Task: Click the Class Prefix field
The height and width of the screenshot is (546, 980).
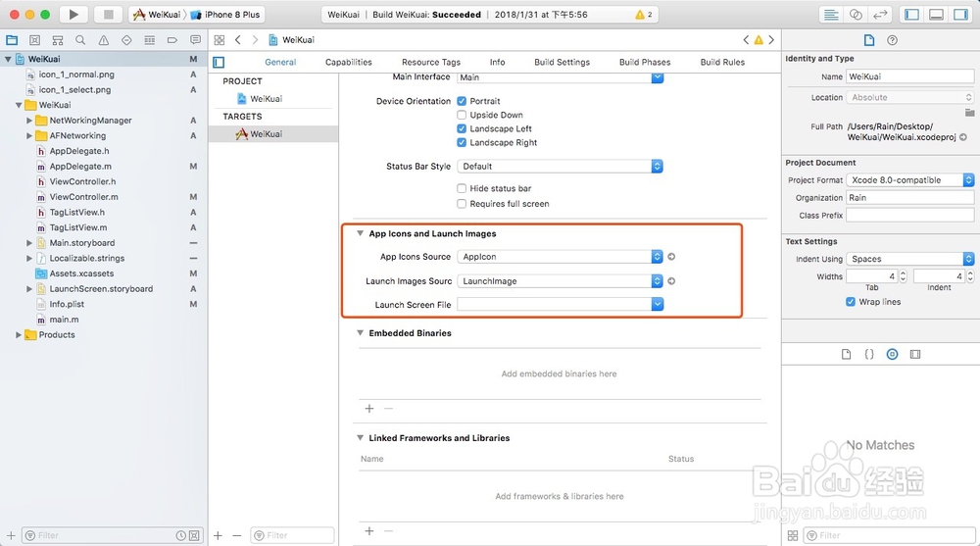Action: [x=910, y=215]
